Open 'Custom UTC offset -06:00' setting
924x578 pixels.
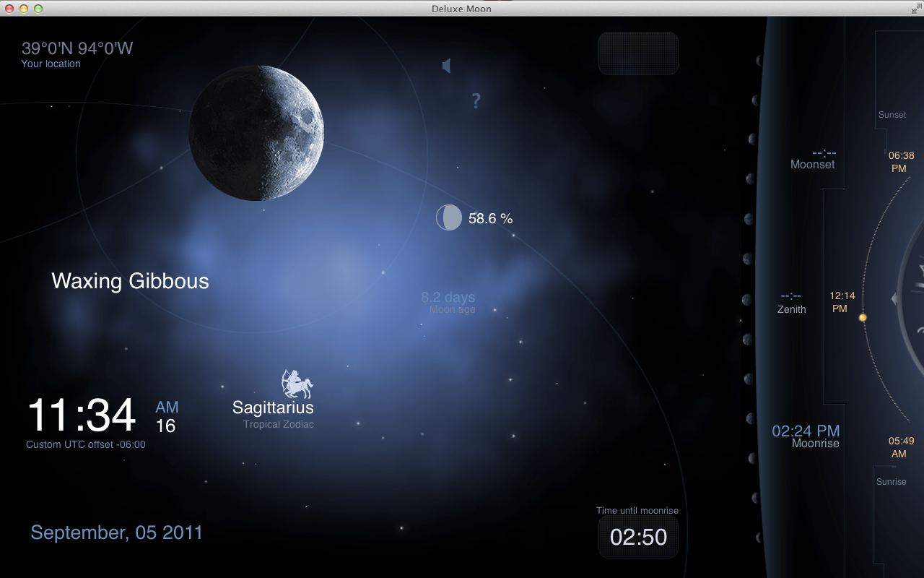[86, 444]
